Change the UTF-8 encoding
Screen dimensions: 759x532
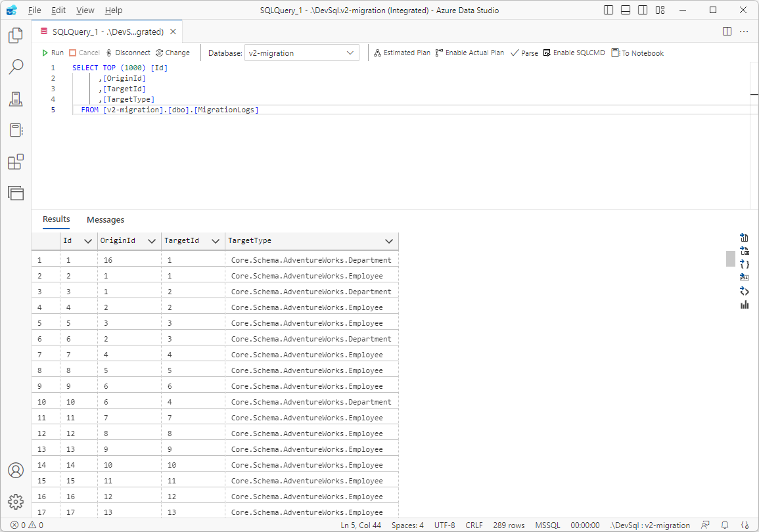[444, 525]
